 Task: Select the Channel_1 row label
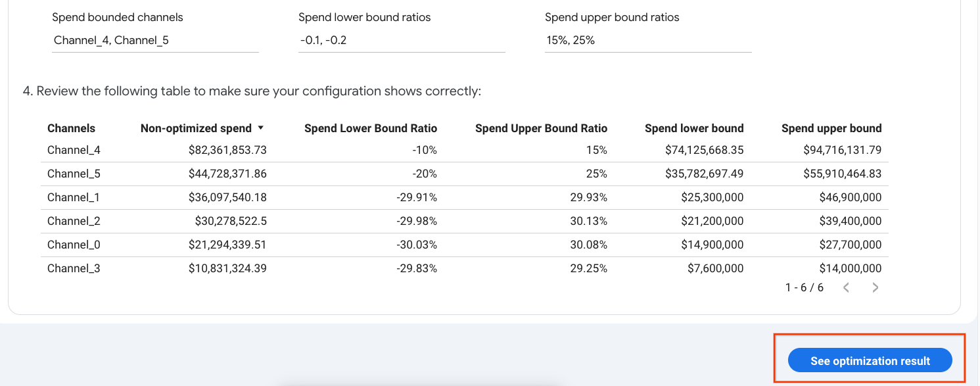click(74, 197)
